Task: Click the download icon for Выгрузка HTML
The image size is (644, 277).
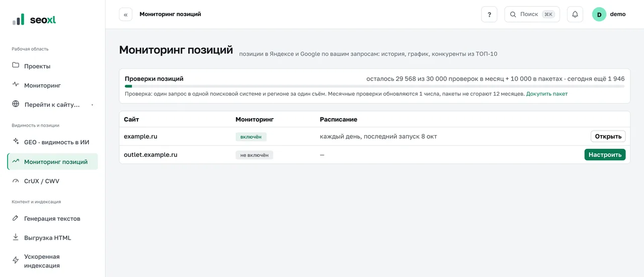Action: pos(16,237)
